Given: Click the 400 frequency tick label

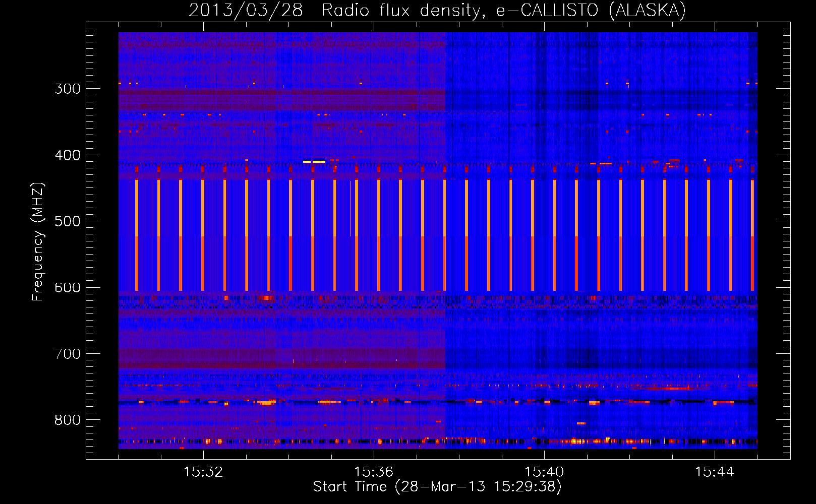Looking at the screenshot, I should click(x=68, y=155).
